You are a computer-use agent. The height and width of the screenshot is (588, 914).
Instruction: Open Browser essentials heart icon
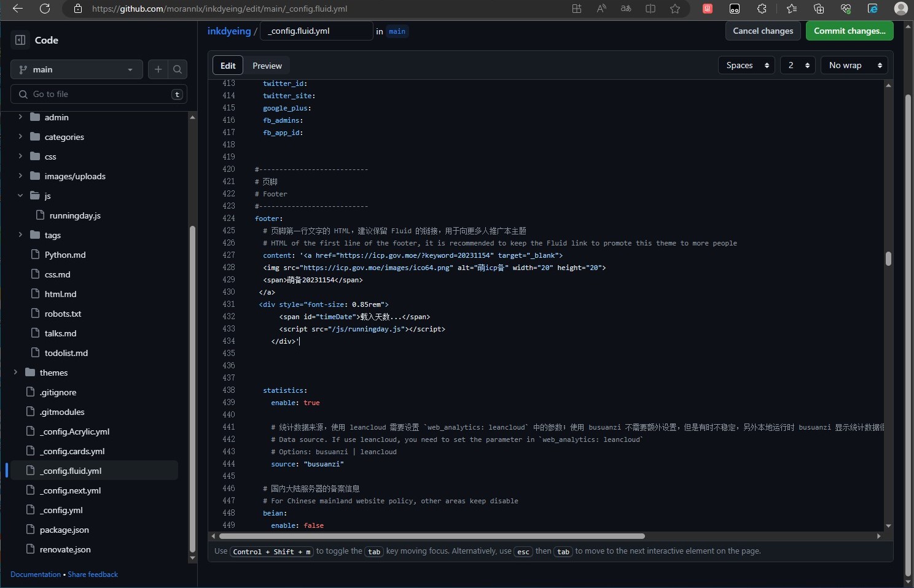point(846,9)
